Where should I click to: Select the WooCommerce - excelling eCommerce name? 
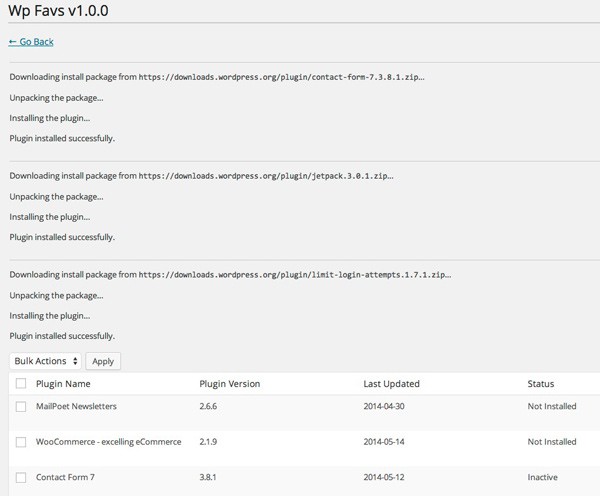(109, 442)
